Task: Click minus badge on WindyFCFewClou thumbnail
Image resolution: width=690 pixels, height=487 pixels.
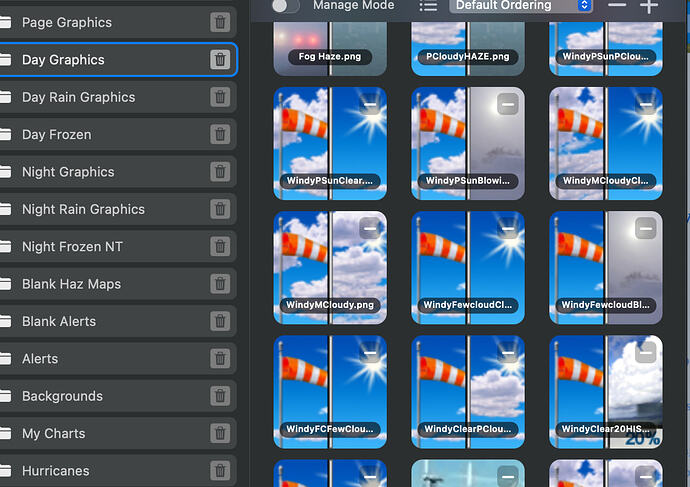Action: coord(370,353)
